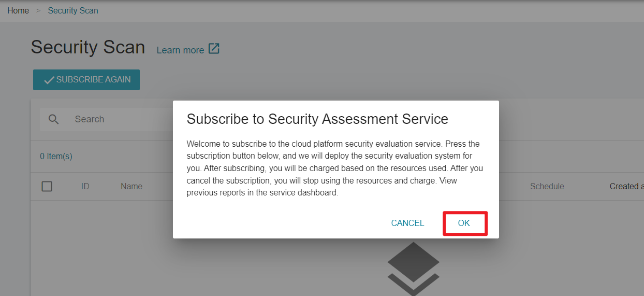The height and width of the screenshot is (296, 644).
Task: Sort by the Created column header
Action: 626,187
